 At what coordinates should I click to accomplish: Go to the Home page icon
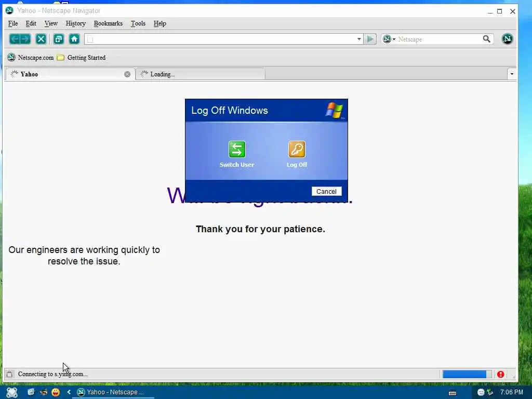coord(74,39)
